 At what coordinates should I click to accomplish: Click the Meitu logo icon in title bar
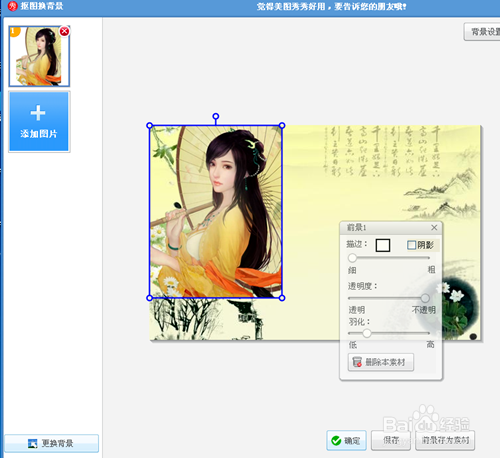pos(12,6)
